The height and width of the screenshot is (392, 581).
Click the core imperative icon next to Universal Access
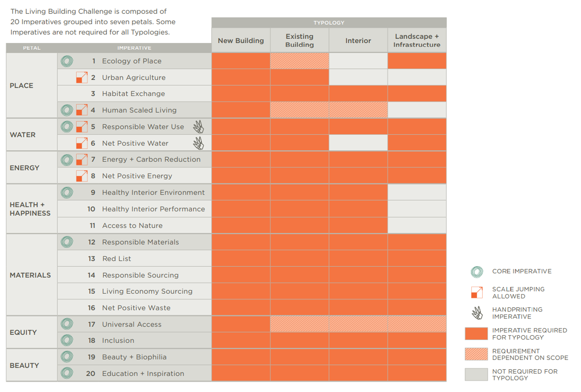click(67, 324)
